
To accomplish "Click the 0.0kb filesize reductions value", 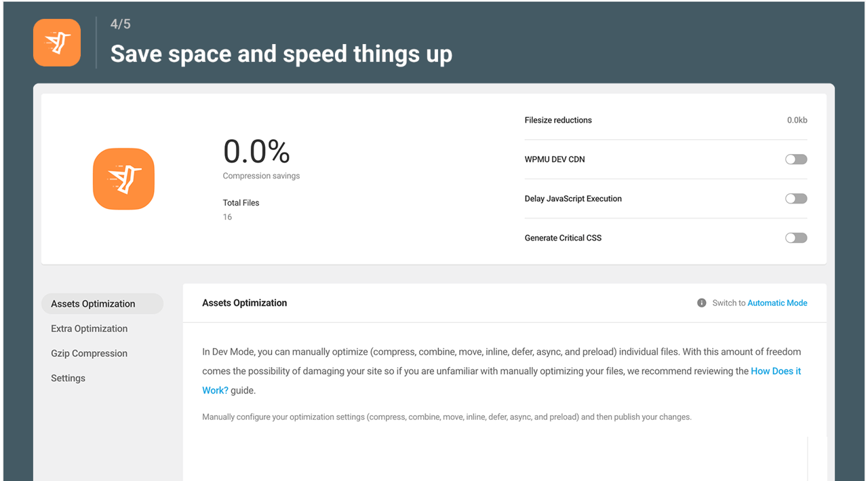I will (x=797, y=120).
